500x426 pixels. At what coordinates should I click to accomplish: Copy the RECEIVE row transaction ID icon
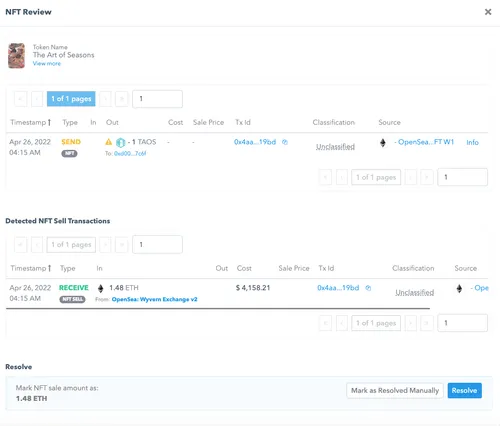click(x=368, y=288)
